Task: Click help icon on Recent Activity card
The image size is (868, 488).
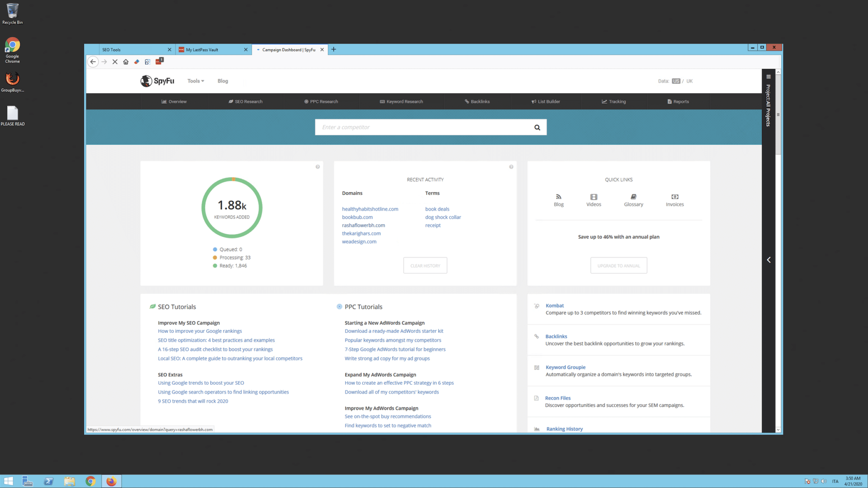Action: pyautogui.click(x=511, y=167)
